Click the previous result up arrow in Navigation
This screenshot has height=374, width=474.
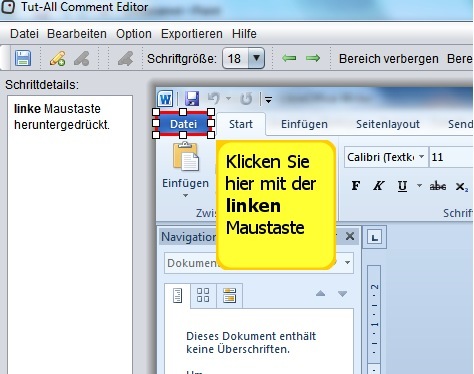coord(320,293)
